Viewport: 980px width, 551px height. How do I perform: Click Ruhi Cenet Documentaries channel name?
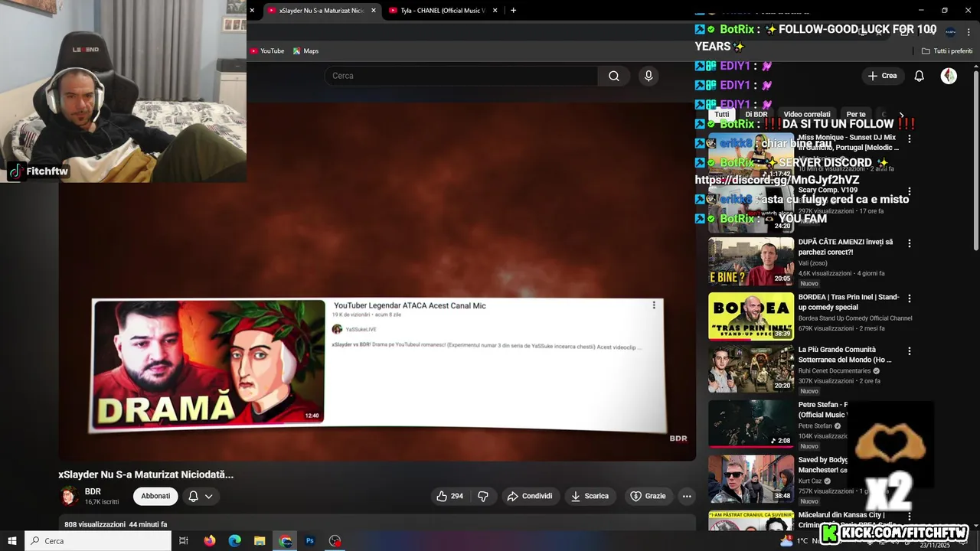pos(835,371)
